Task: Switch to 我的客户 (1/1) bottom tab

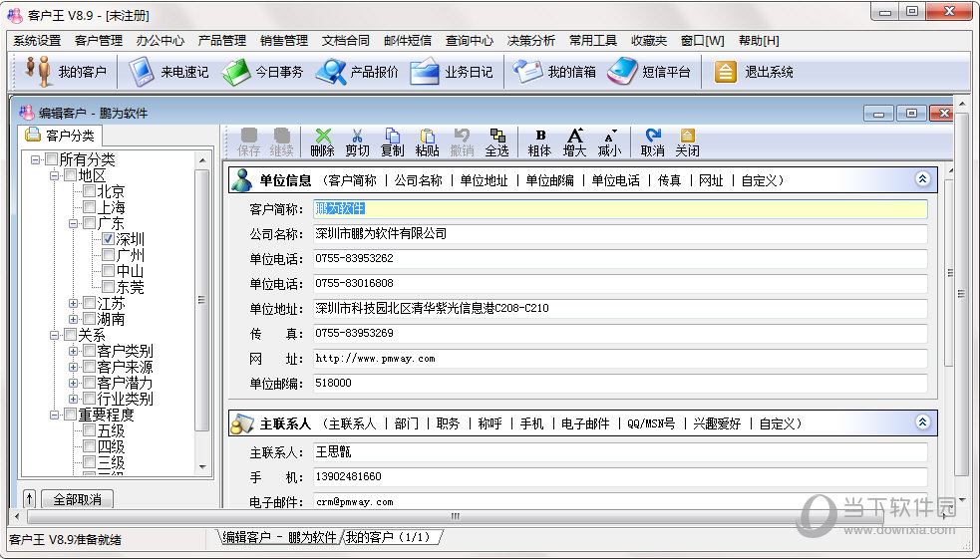Action: click(x=389, y=537)
